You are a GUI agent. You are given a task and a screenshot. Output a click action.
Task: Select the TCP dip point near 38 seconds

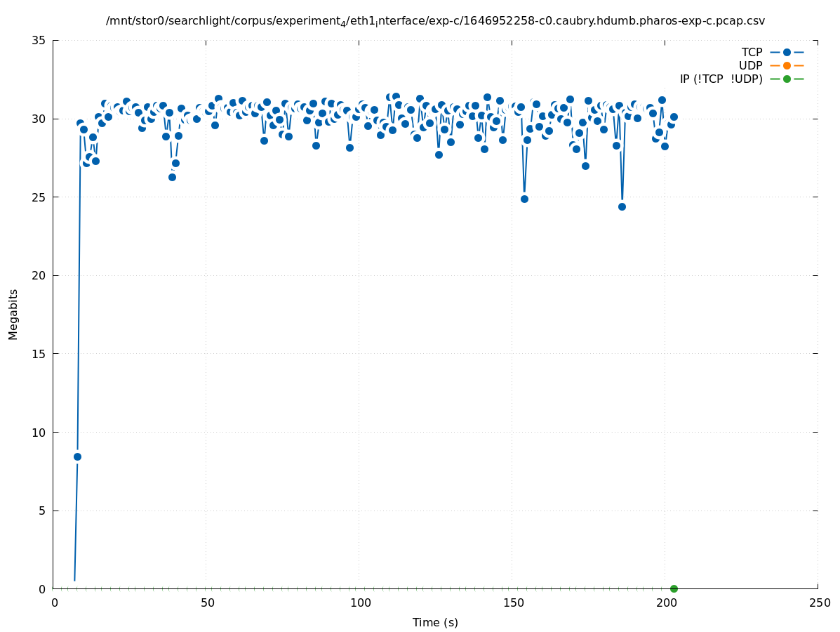click(x=172, y=177)
